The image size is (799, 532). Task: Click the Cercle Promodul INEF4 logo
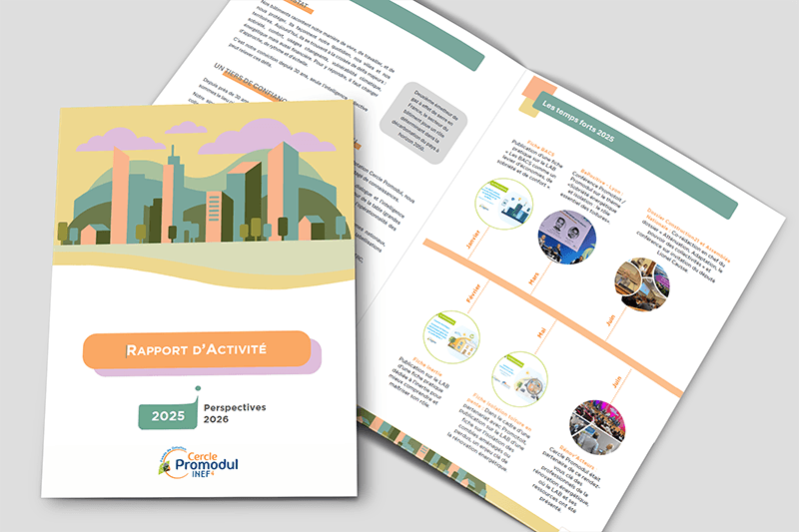(198, 463)
